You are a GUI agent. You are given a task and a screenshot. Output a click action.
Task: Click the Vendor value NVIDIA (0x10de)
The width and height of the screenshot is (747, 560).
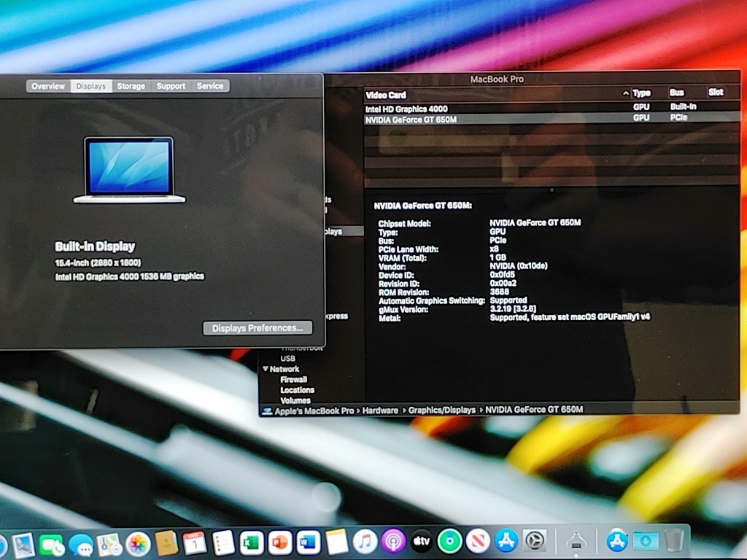(x=519, y=265)
